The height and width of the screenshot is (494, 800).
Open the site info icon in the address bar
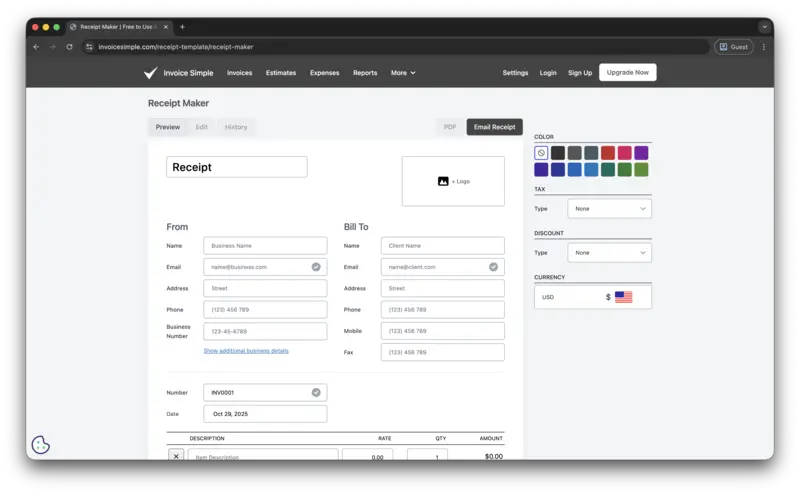[89, 47]
